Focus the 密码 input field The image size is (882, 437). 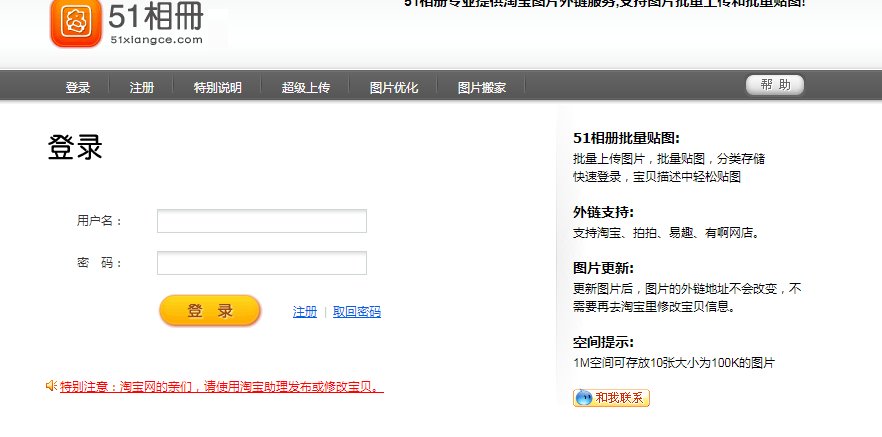[262, 263]
